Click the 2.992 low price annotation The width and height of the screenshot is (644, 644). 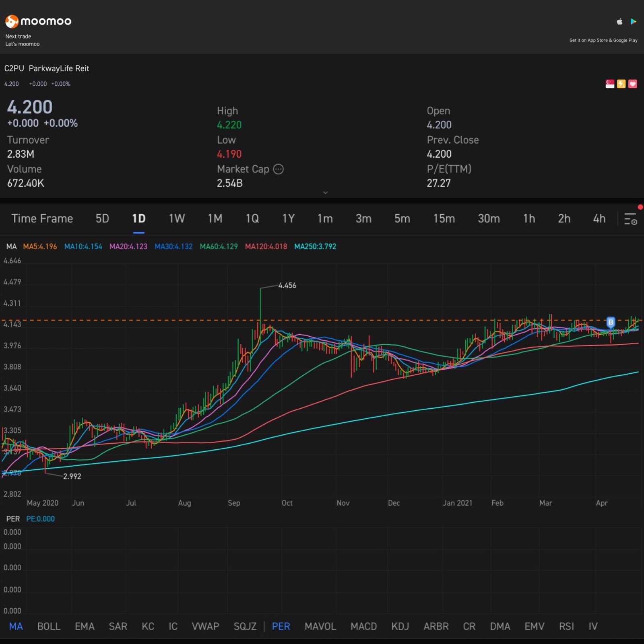pyautogui.click(x=72, y=476)
